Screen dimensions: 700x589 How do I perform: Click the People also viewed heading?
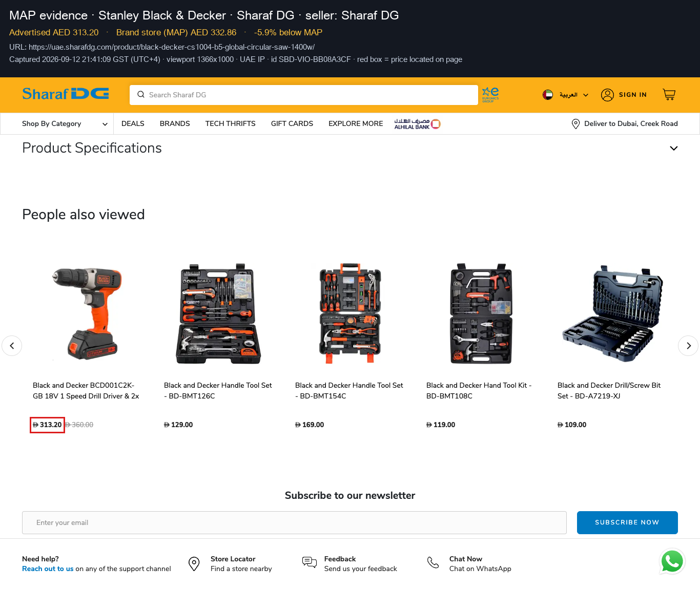click(x=84, y=215)
